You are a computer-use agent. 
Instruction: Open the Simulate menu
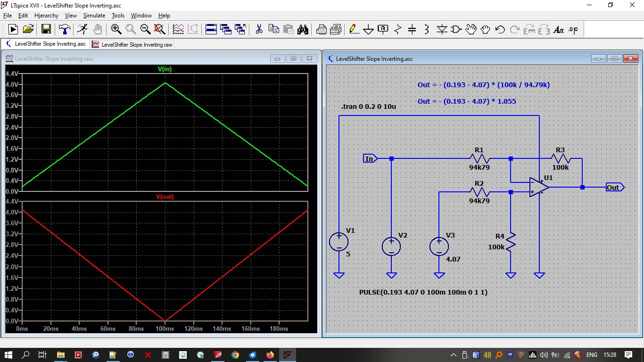[x=94, y=16]
